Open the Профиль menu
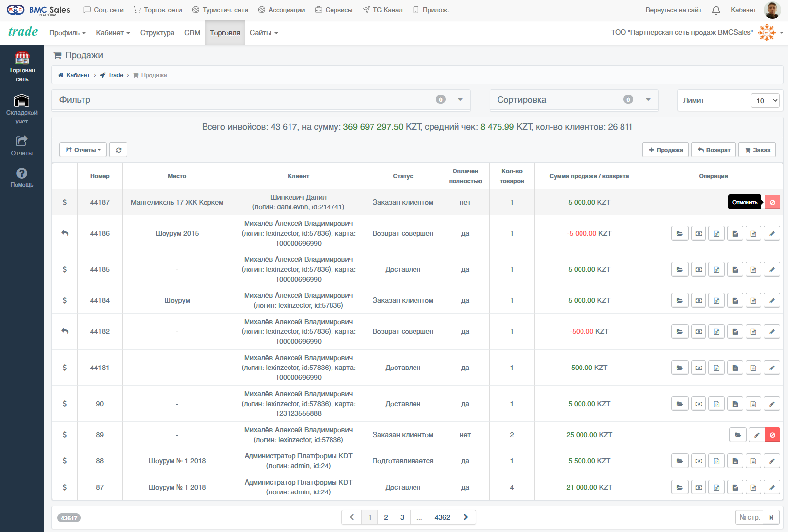The width and height of the screenshot is (788, 532). point(67,33)
